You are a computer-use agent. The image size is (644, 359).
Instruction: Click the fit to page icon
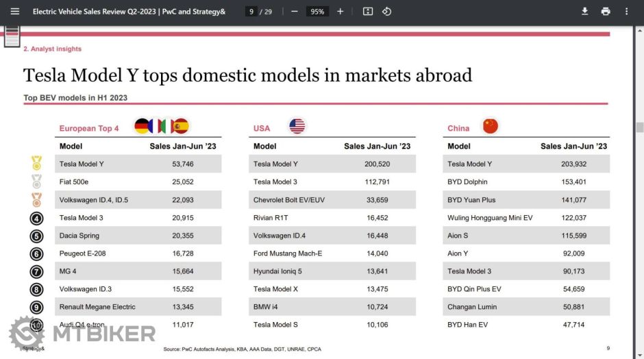(x=368, y=12)
